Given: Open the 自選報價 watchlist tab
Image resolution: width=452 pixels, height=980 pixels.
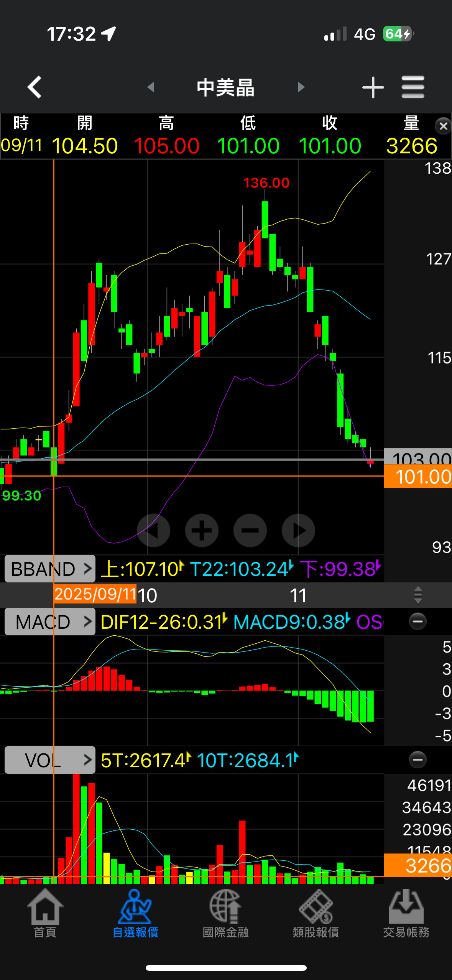Looking at the screenshot, I should click(135, 914).
